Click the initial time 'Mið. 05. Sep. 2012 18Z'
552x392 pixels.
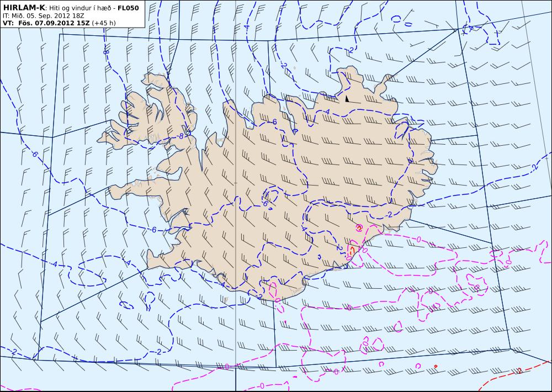click(47, 15)
